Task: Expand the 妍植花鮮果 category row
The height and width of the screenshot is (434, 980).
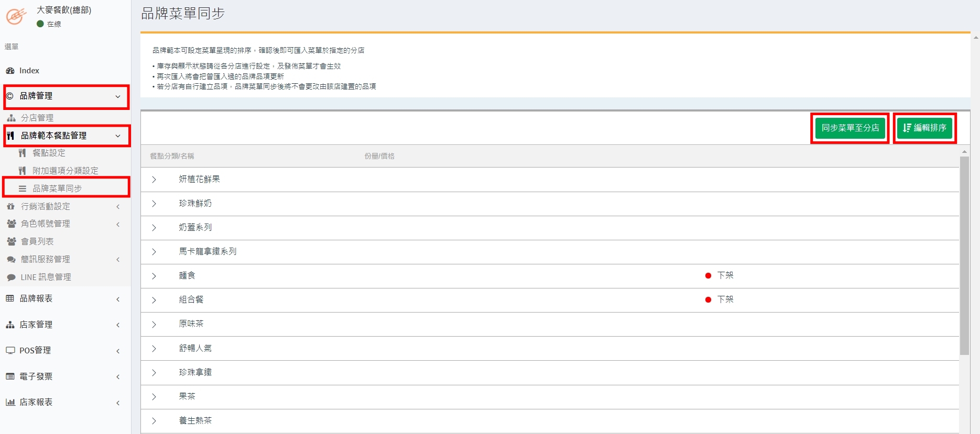Action: [154, 180]
